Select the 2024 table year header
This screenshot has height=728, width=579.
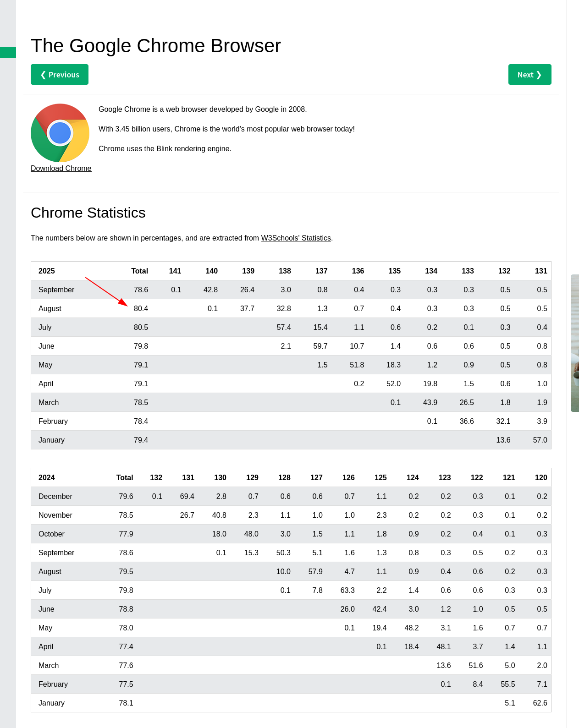click(x=46, y=477)
